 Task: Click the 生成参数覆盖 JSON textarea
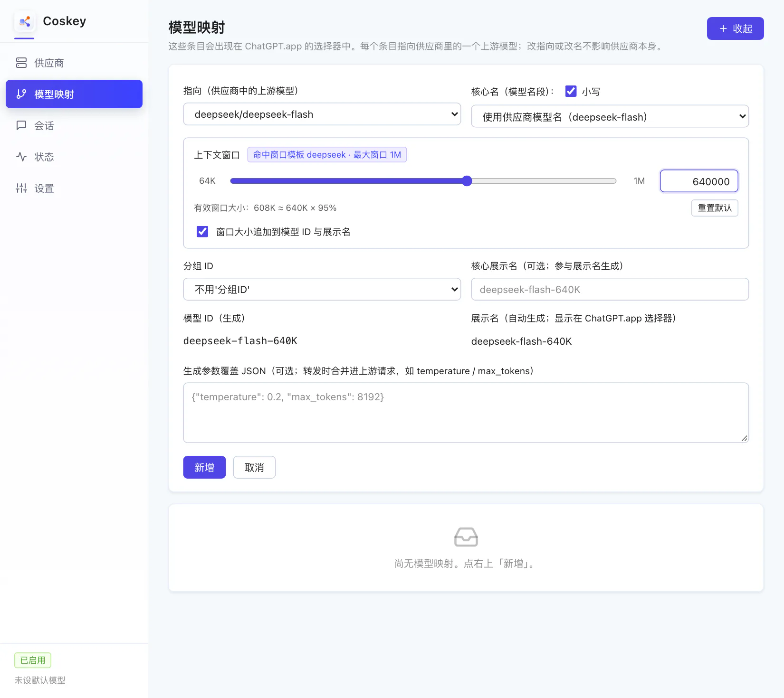pyautogui.click(x=466, y=413)
